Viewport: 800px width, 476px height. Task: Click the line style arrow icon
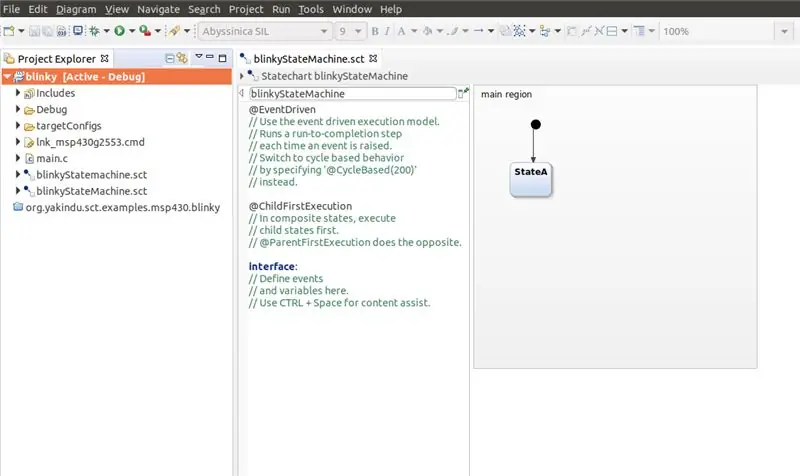coord(479,31)
